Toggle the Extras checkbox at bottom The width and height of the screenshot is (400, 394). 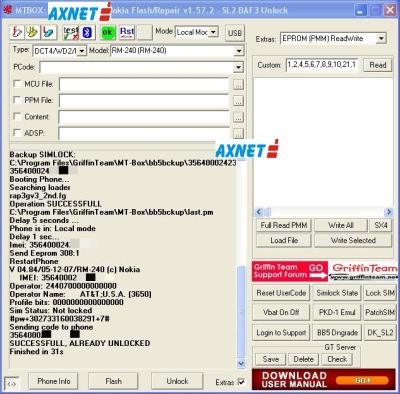pyautogui.click(x=241, y=382)
